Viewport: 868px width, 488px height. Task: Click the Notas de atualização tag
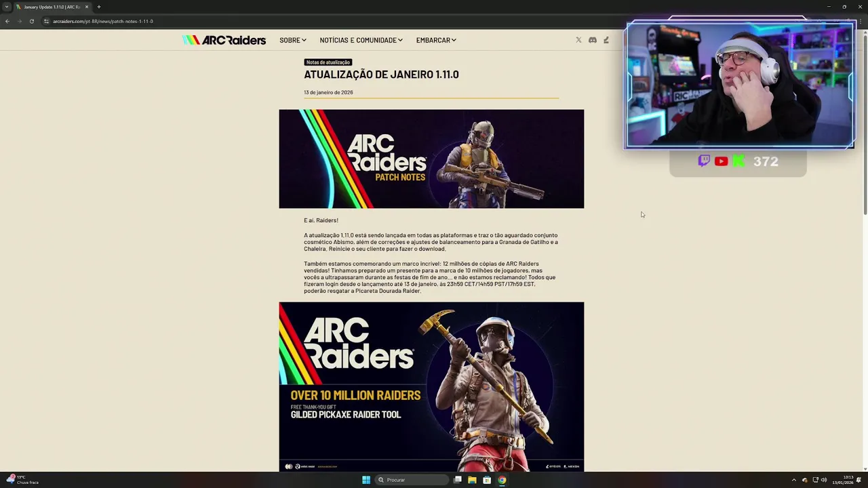328,62
